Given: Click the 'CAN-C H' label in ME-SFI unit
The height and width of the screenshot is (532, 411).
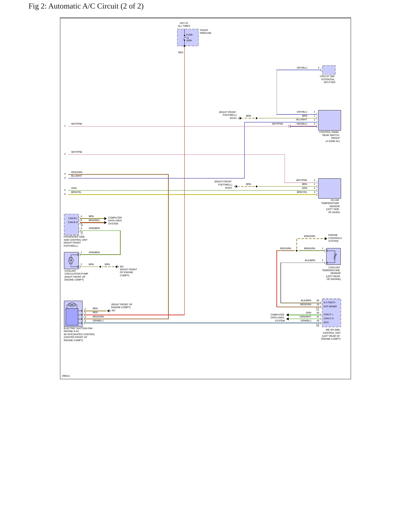Looking at the screenshot, I should [329, 319].
